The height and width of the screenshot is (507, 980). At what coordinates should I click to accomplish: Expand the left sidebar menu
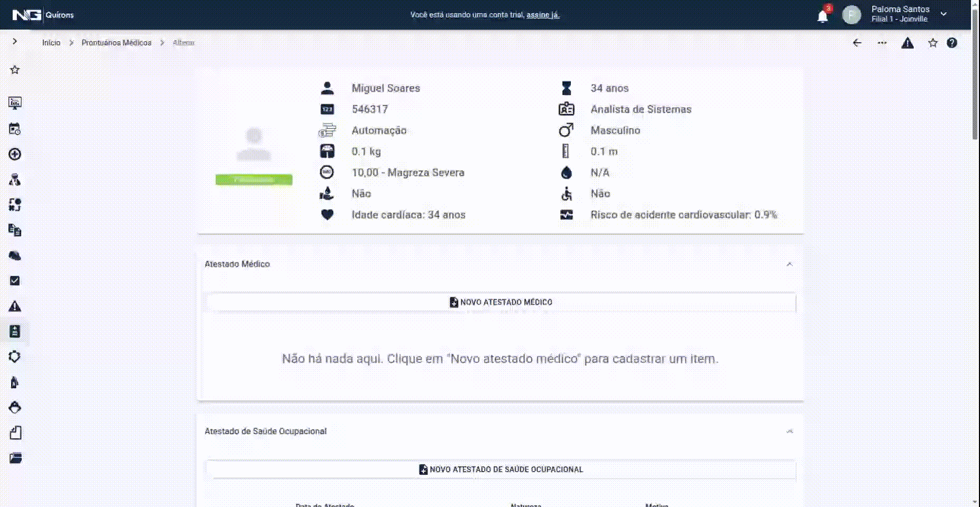[x=15, y=41]
